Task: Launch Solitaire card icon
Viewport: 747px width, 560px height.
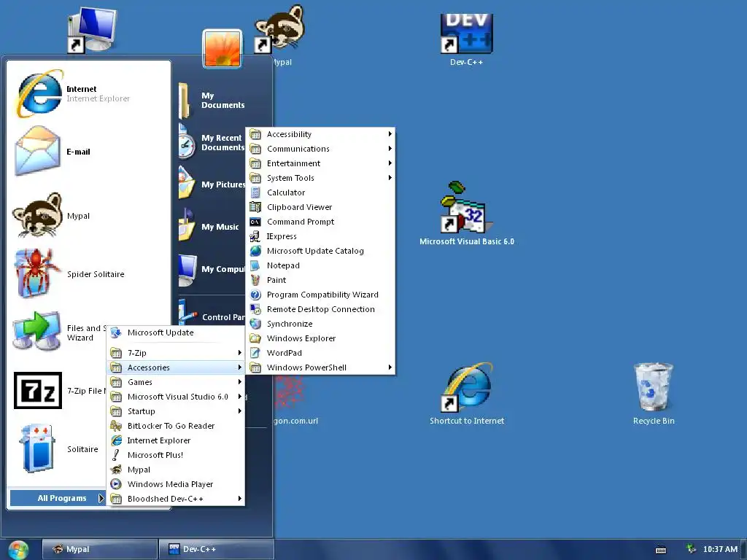Action: point(38,448)
